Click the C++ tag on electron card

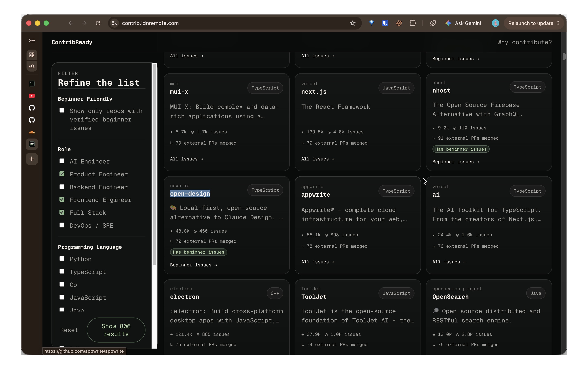click(275, 293)
